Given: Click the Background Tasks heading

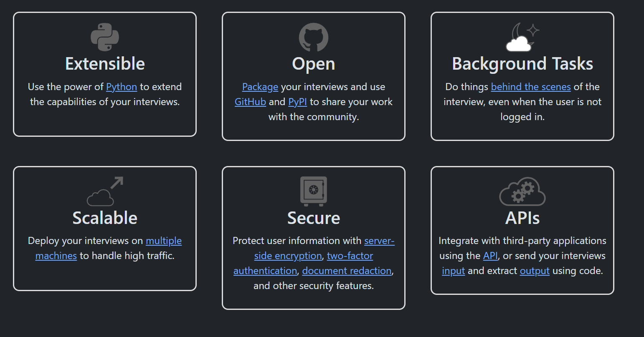Looking at the screenshot, I should click(x=522, y=64).
